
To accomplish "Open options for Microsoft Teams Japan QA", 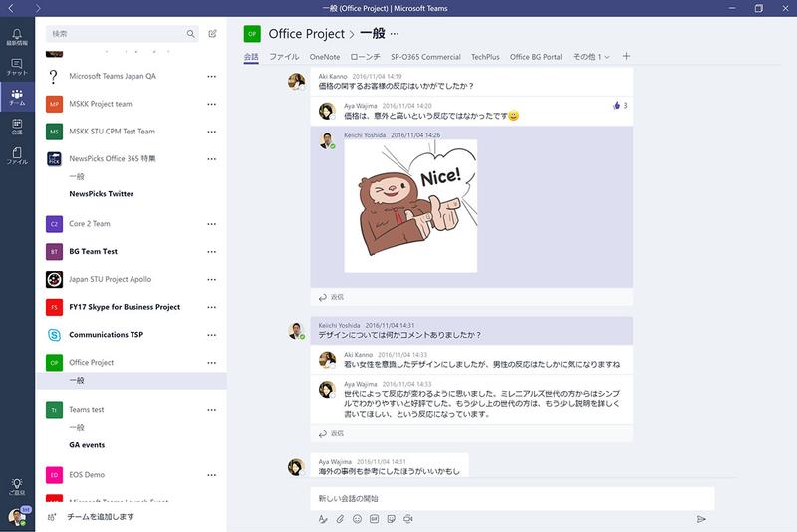I will [212, 77].
